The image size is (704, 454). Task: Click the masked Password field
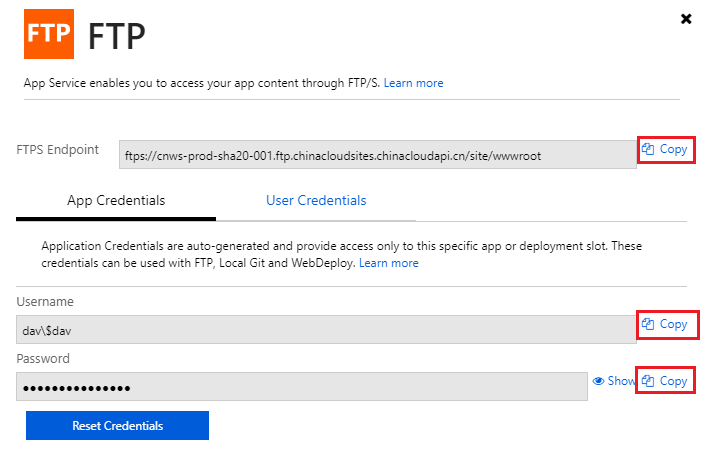301,387
